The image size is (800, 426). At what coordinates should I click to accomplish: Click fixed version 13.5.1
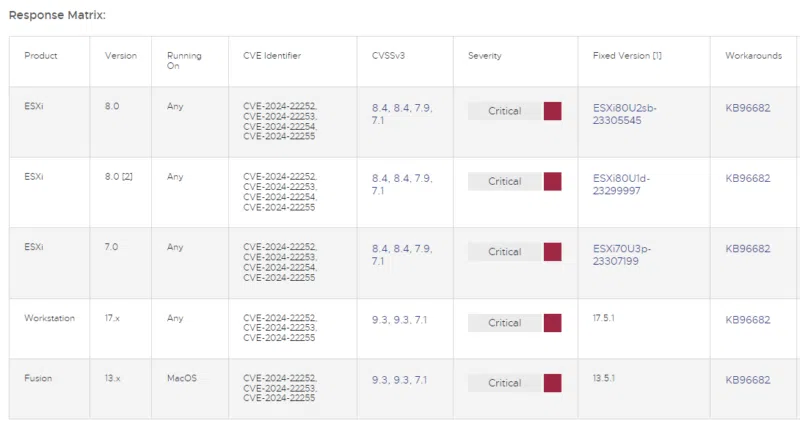[x=604, y=378]
